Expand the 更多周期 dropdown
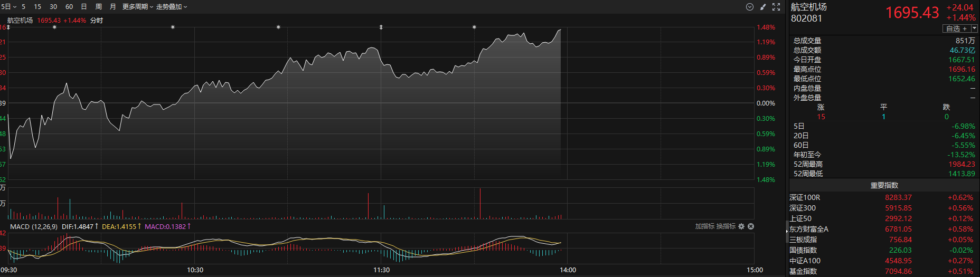Viewport: 980px width, 277px height. [137, 7]
